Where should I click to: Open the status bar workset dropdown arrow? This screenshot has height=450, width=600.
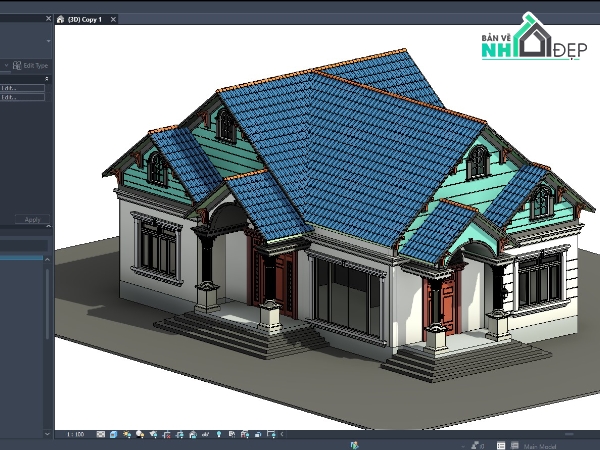pos(463,446)
